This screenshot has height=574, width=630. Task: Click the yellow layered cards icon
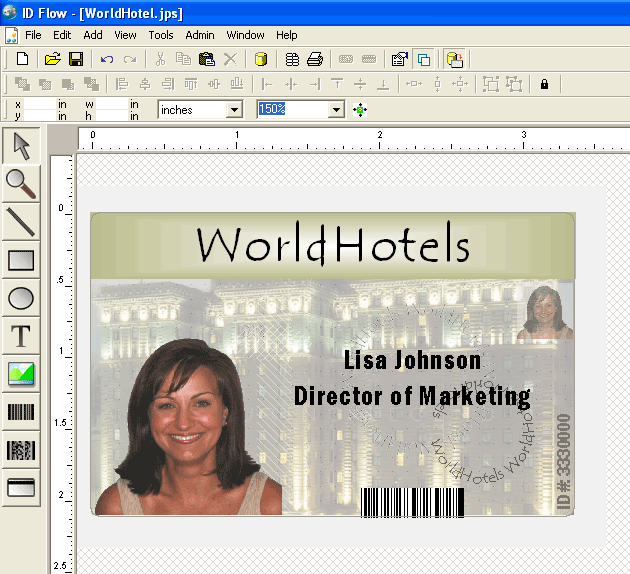[455, 59]
